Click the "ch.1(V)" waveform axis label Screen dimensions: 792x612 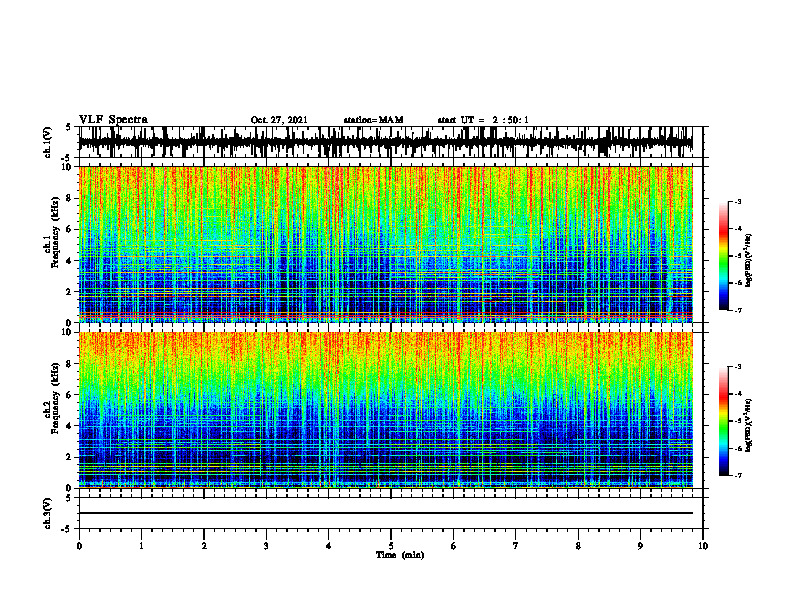click(48, 142)
